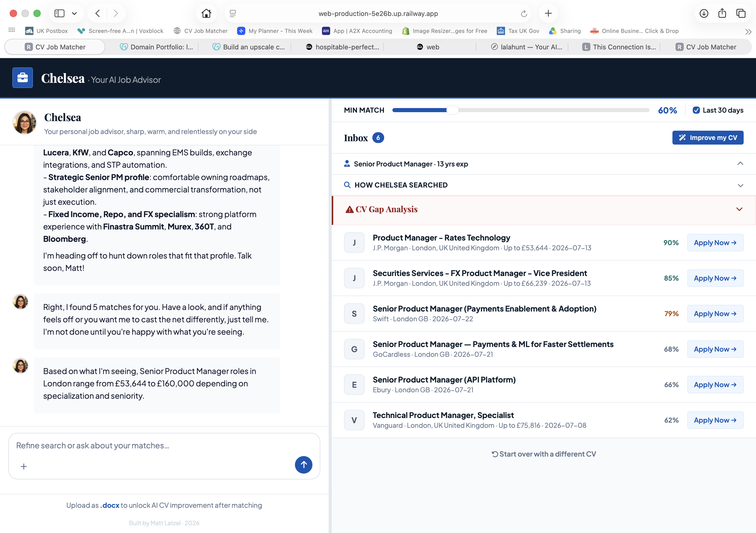Collapse the Senior Product Manager profile chevron
This screenshot has width=756, height=533.
(x=740, y=164)
